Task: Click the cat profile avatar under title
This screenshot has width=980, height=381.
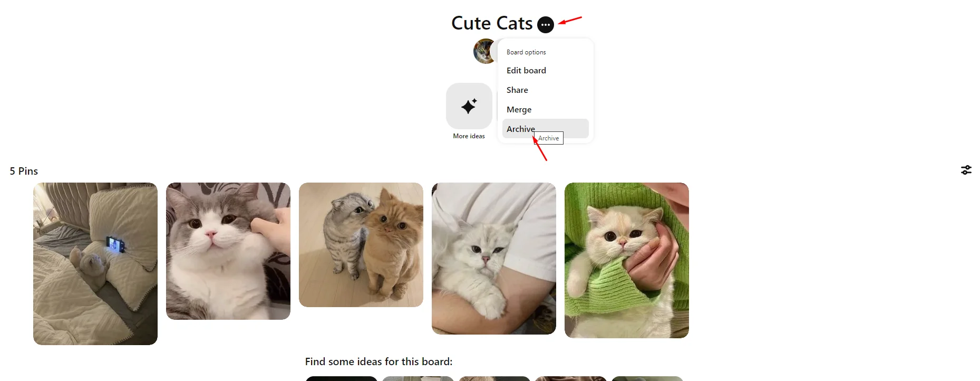Action: (484, 51)
